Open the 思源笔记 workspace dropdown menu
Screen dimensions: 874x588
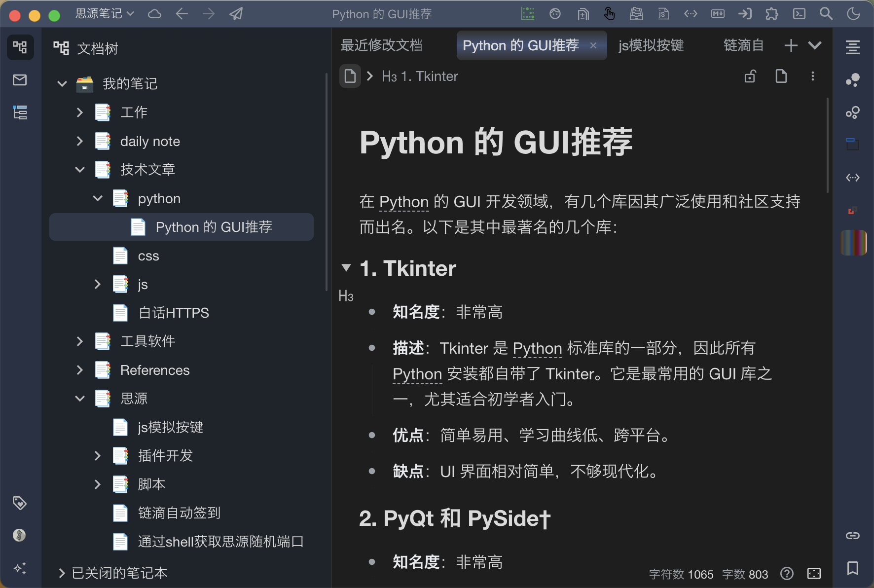pos(105,14)
